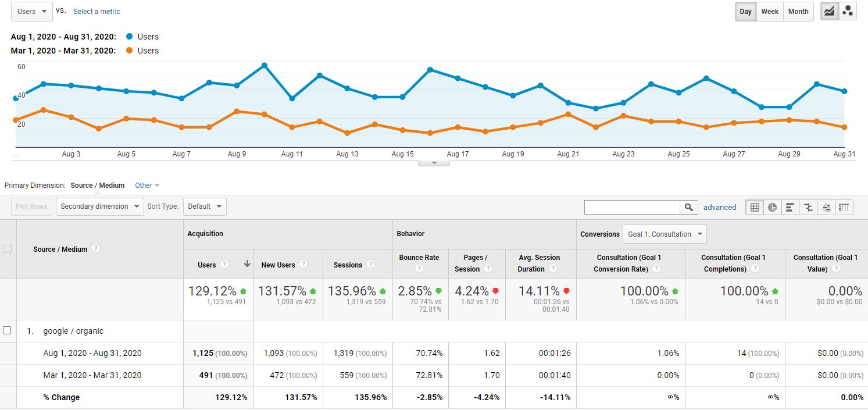Viewport: 868px width, 410px height.
Task: Click the 131.57% New Users summary value
Action: (282, 291)
